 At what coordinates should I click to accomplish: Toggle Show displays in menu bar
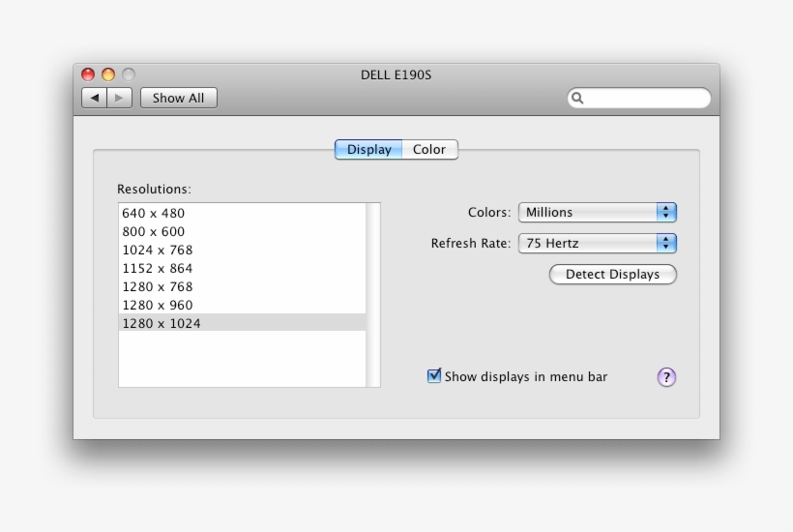435,376
